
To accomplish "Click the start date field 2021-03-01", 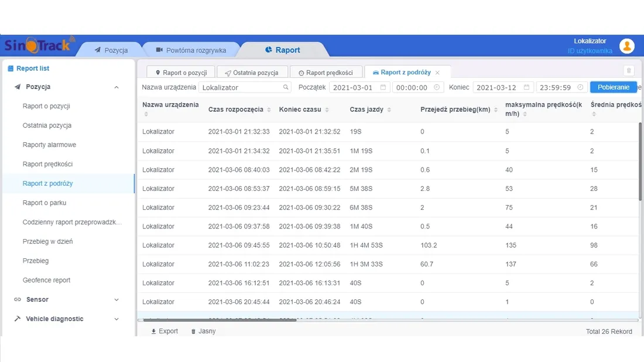I will 359,87.
